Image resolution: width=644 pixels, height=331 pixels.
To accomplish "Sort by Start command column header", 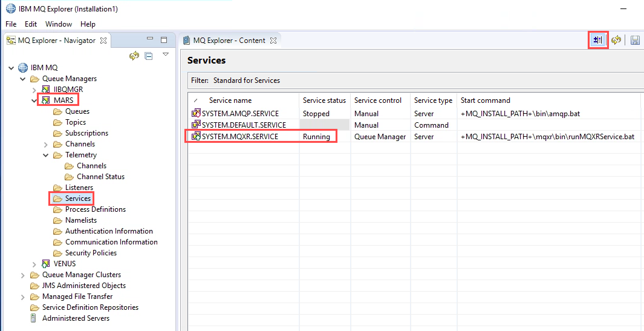I will [486, 100].
